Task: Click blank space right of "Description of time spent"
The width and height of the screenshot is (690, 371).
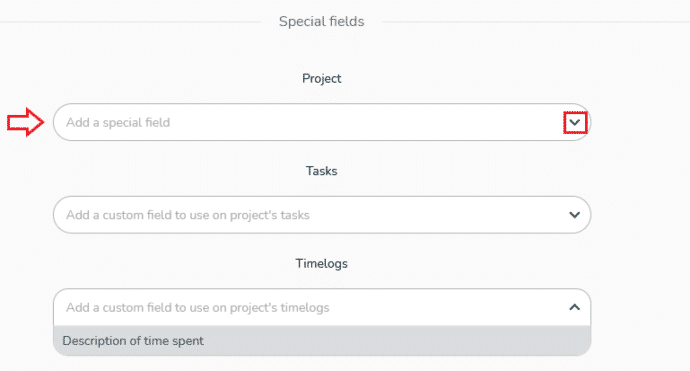Action: [396, 341]
